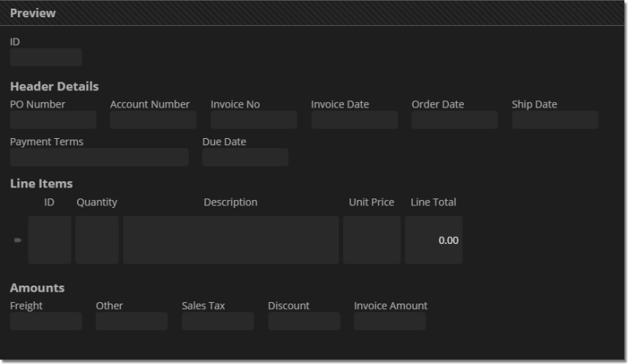Focus the Discount input field
Image resolution: width=628 pixels, height=364 pixels.
(x=304, y=321)
